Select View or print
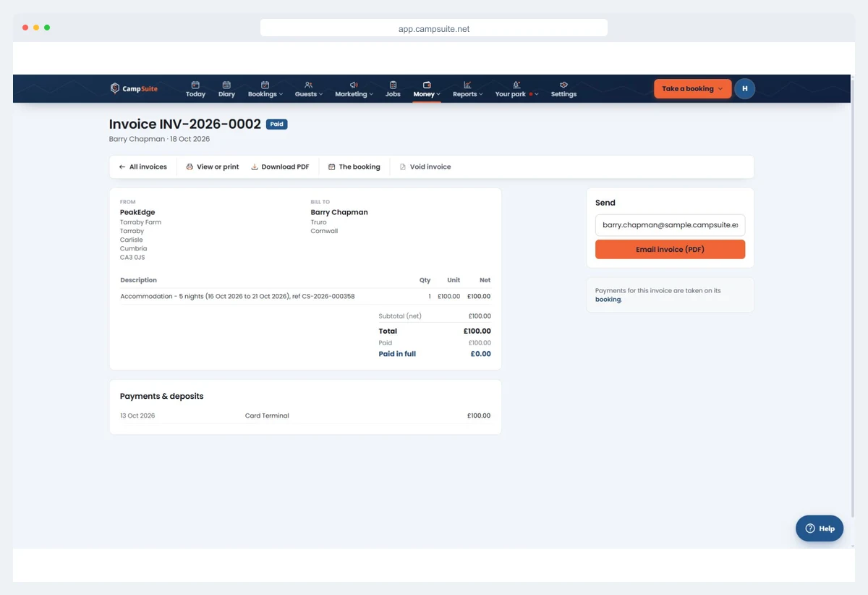 [213, 166]
